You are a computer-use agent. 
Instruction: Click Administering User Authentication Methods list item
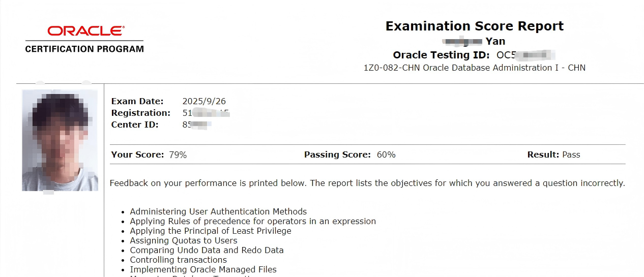click(218, 211)
